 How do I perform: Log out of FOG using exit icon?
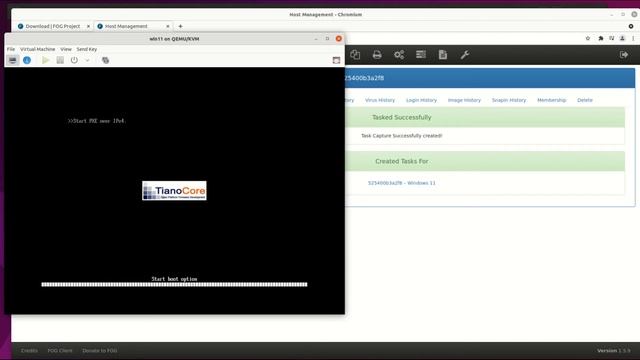624,55
